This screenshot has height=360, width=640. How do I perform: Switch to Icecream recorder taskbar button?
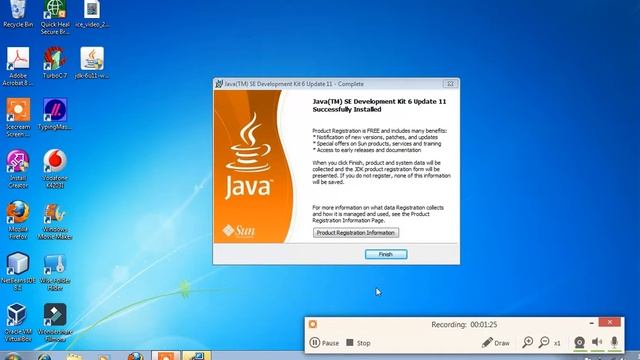(x=166, y=356)
